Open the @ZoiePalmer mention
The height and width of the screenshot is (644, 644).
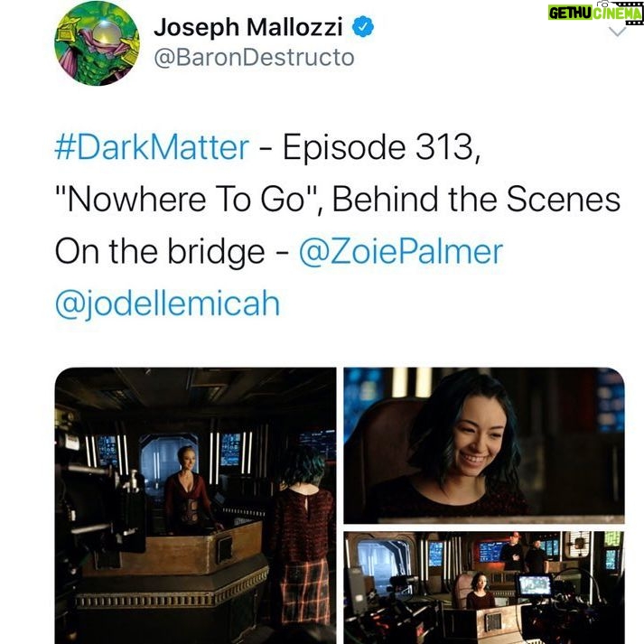coord(401,251)
